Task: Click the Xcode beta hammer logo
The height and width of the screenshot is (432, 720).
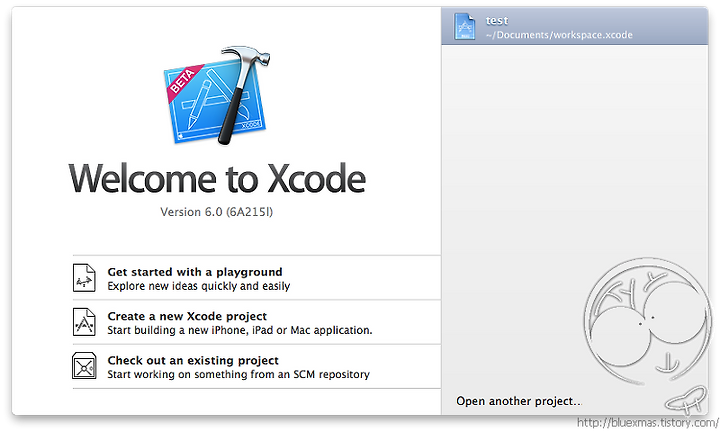Action: point(217,95)
